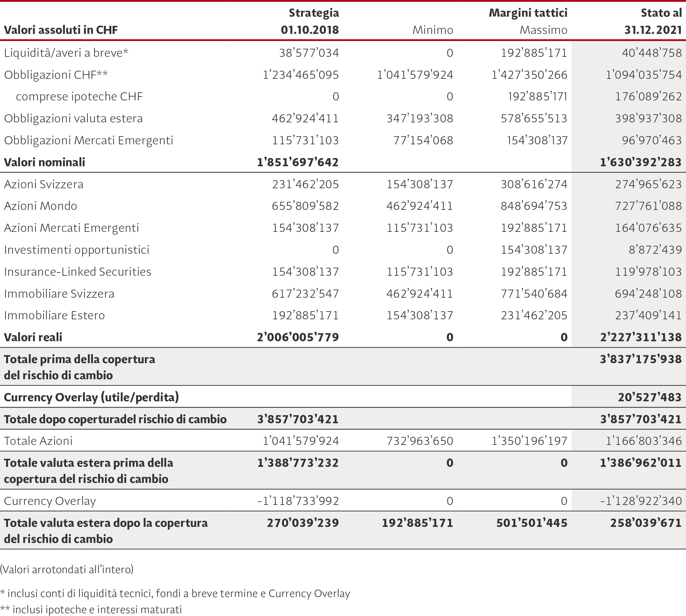Select the value 501'501'445

(532, 523)
